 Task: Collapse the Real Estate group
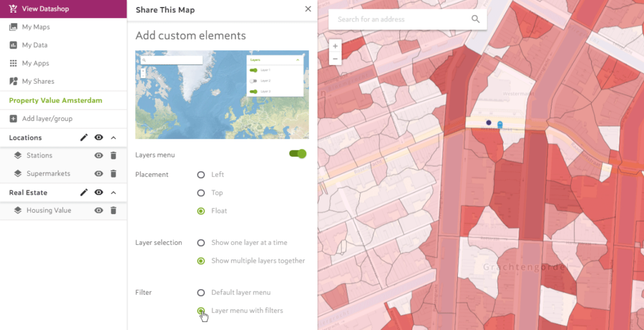pyautogui.click(x=114, y=192)
